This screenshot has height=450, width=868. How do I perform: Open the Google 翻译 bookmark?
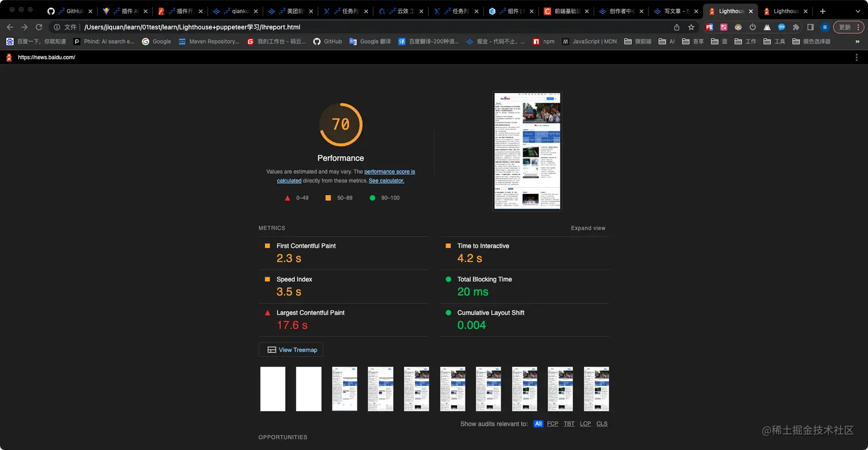(x=370, y=41)
